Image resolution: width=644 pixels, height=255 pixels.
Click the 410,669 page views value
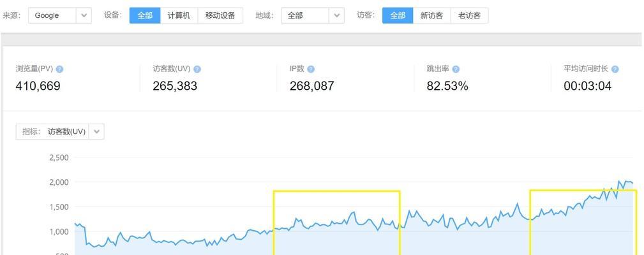38,86
